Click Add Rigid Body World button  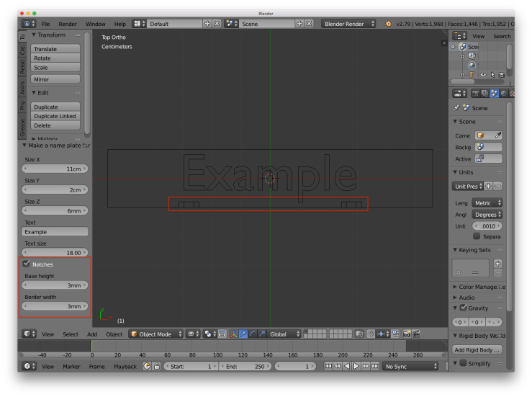477,349
